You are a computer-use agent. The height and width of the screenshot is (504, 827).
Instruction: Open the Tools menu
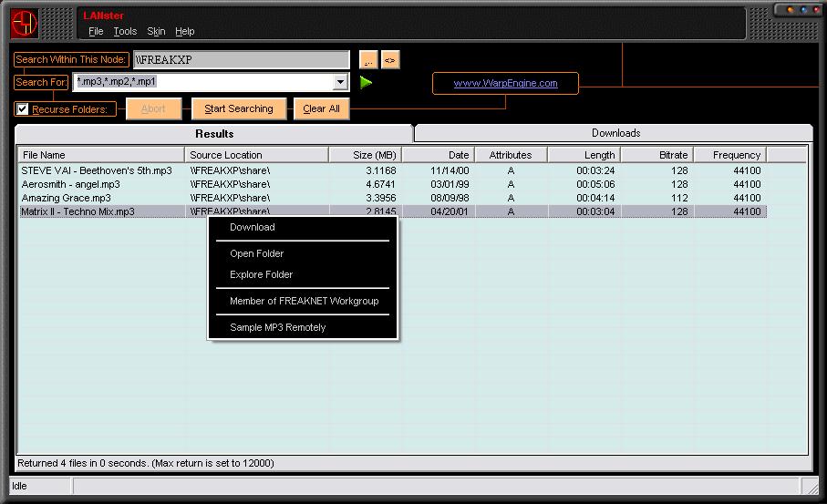(x=125, y=31)
